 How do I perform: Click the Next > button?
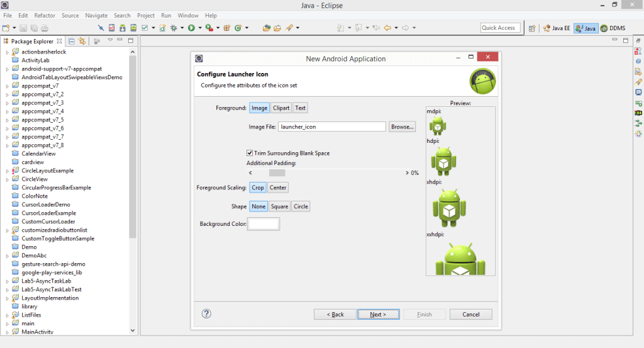click(378, 314)
